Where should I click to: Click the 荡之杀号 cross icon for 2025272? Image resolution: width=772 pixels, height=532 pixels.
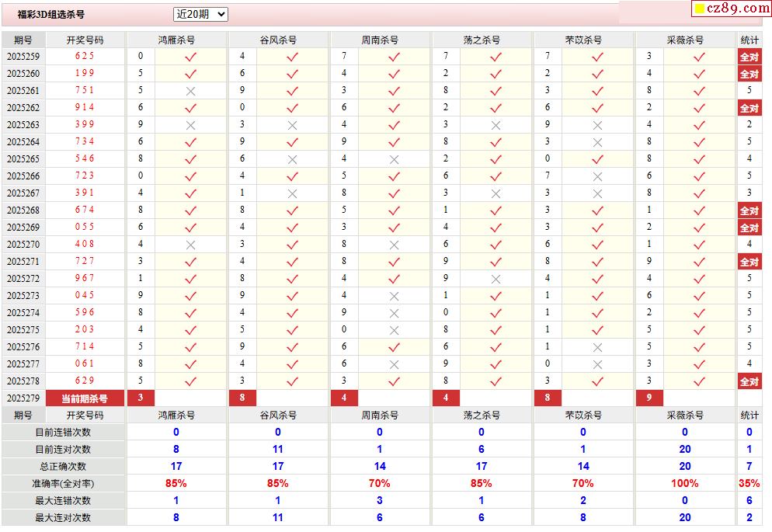tap(496, 278)
